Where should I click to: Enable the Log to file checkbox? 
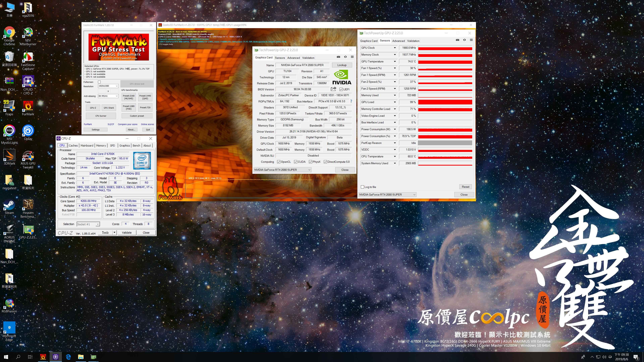(362, 187)
